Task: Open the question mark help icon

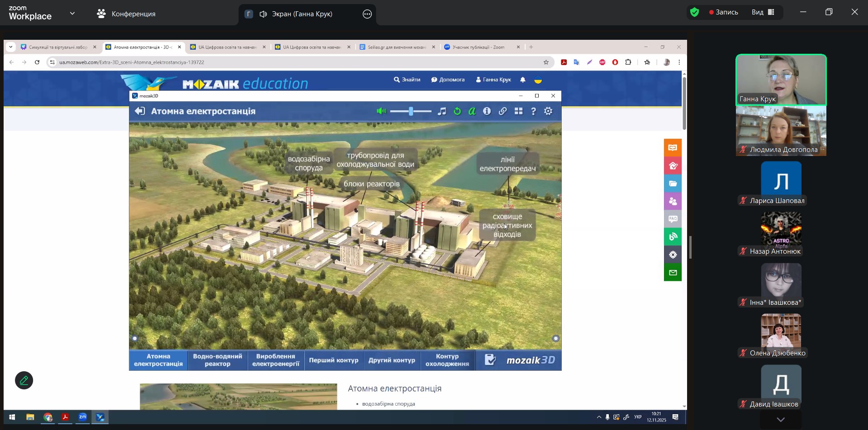Action: (533, 111)
